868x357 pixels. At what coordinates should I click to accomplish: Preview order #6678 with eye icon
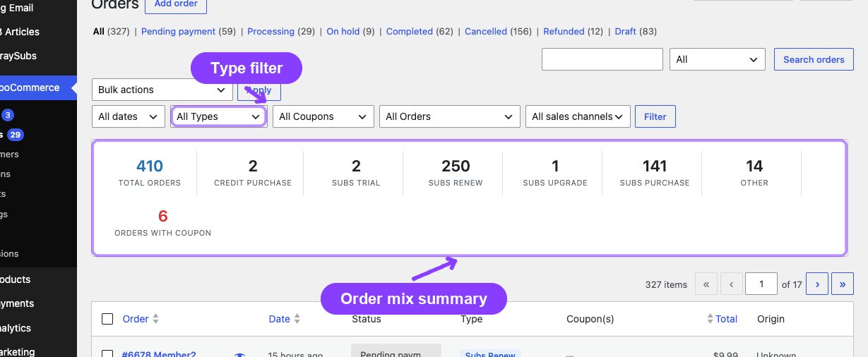coord(239,354)
